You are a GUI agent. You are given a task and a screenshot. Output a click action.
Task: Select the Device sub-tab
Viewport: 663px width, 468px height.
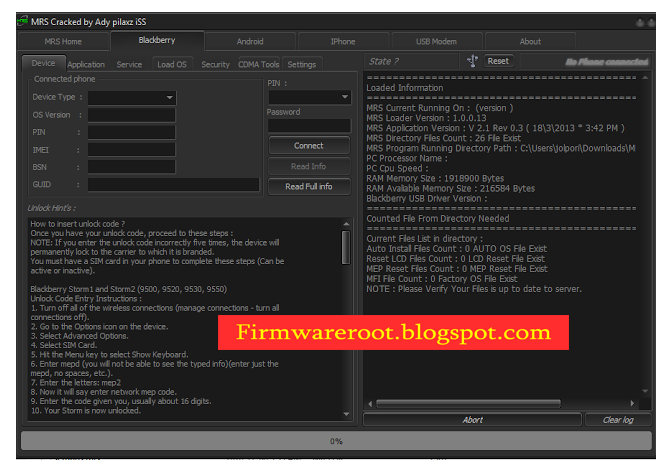44,63
